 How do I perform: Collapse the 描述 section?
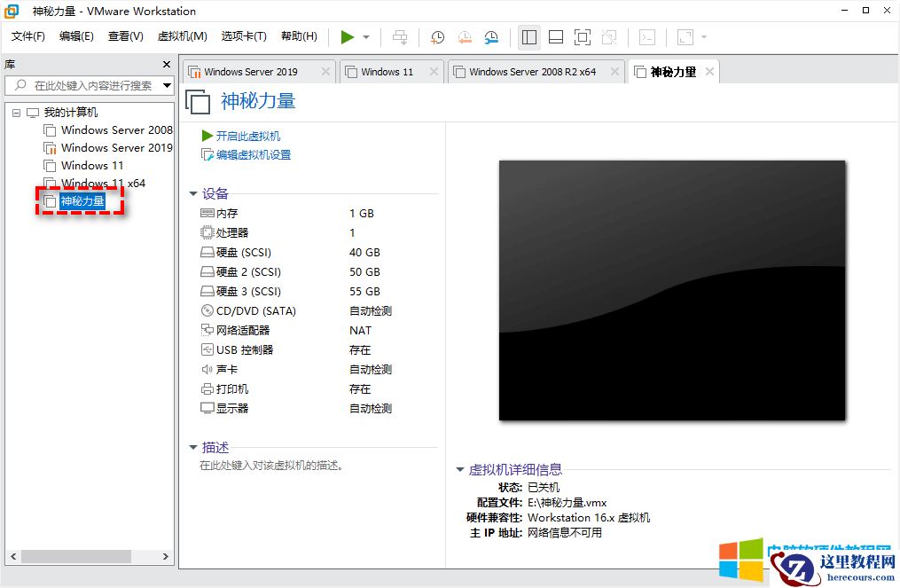(193, 447)
